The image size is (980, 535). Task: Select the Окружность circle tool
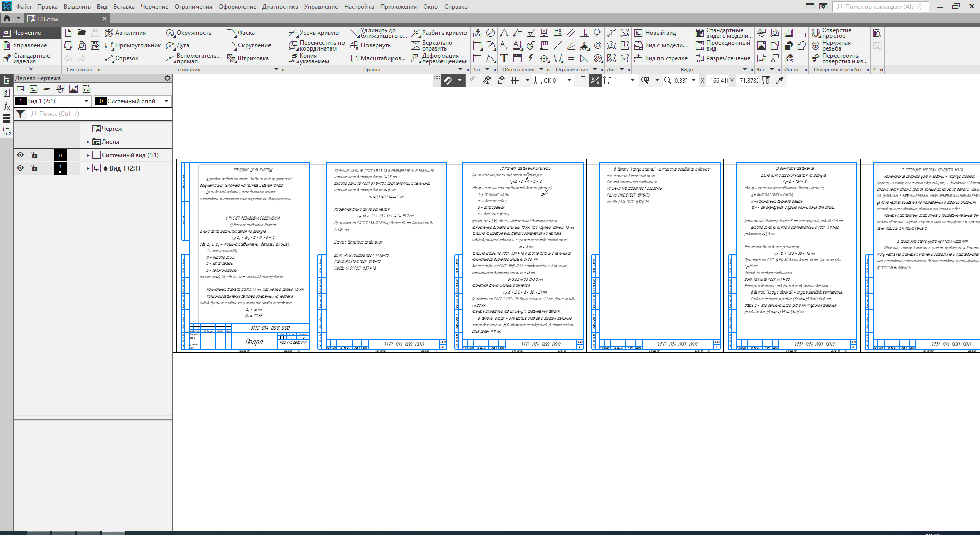pyautogui.click(x=189, y=33)
